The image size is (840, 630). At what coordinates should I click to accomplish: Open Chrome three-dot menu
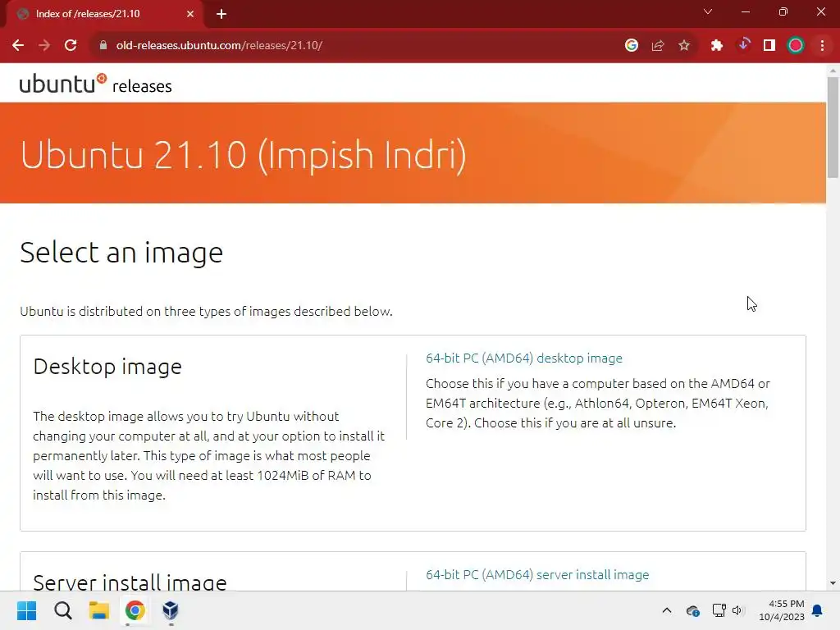click(x=822, y=46)
